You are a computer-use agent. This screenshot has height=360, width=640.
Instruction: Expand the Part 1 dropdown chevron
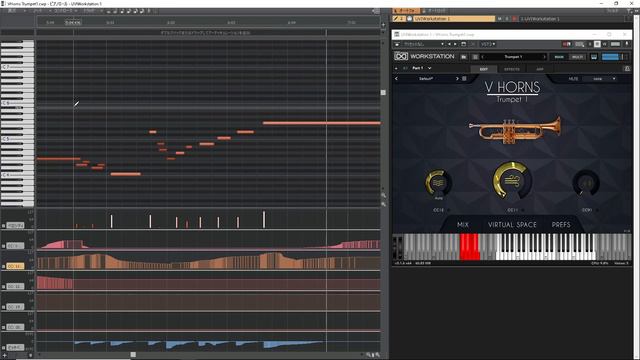pos(429,68)
